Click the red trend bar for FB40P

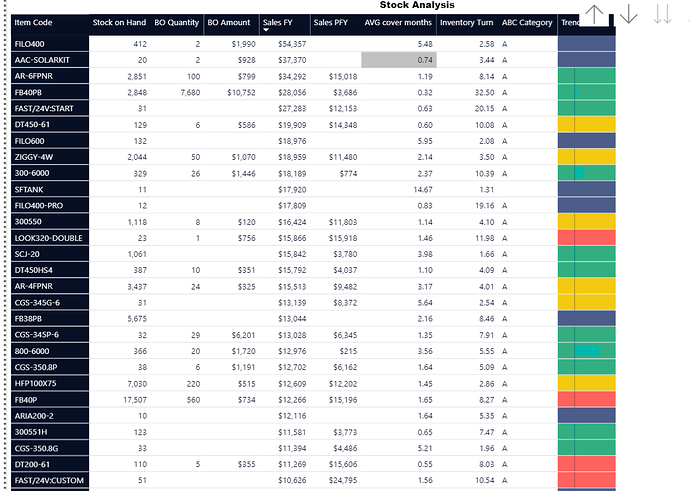coord(587,399)
